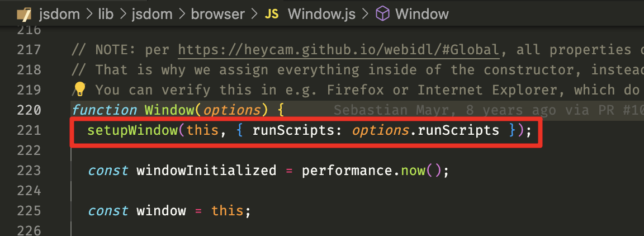Click line number 223 in the gutter

tap(29, 170)
